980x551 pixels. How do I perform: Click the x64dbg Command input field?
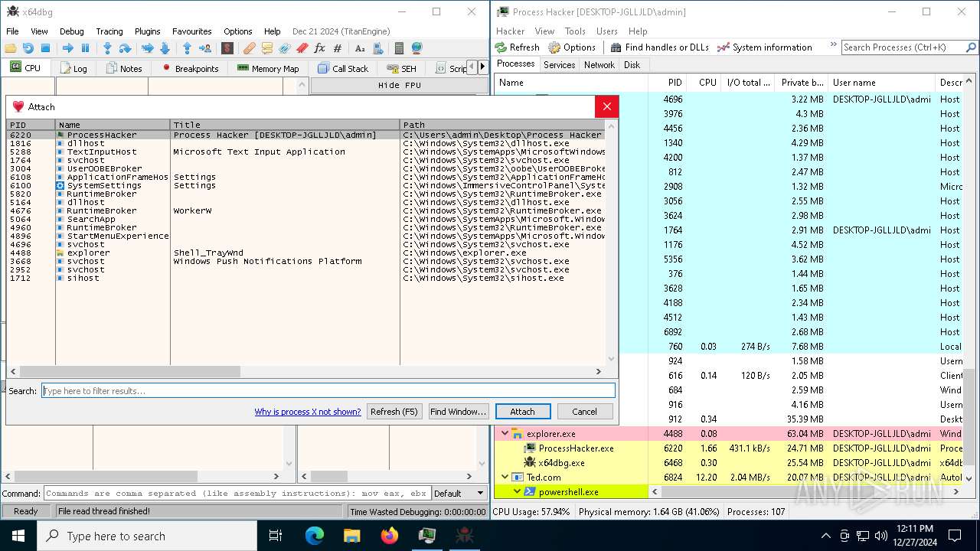[237, 493]
